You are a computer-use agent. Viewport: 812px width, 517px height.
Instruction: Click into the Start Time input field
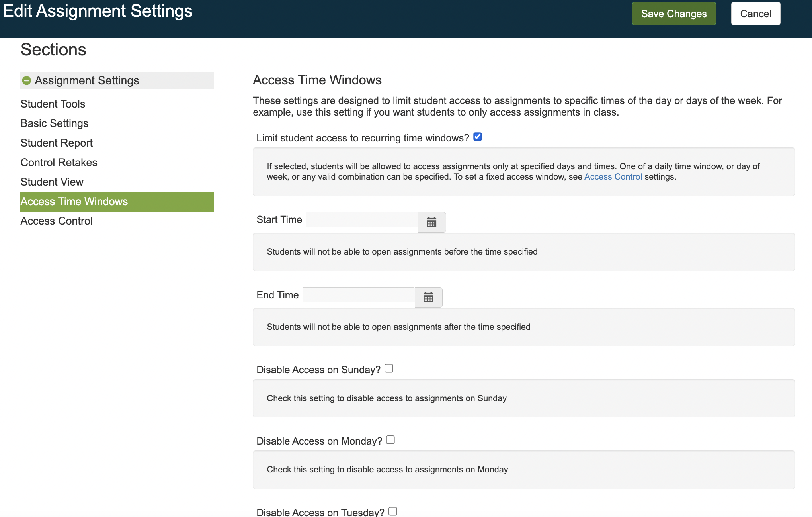pyautogui.click(x=361, y=220)
